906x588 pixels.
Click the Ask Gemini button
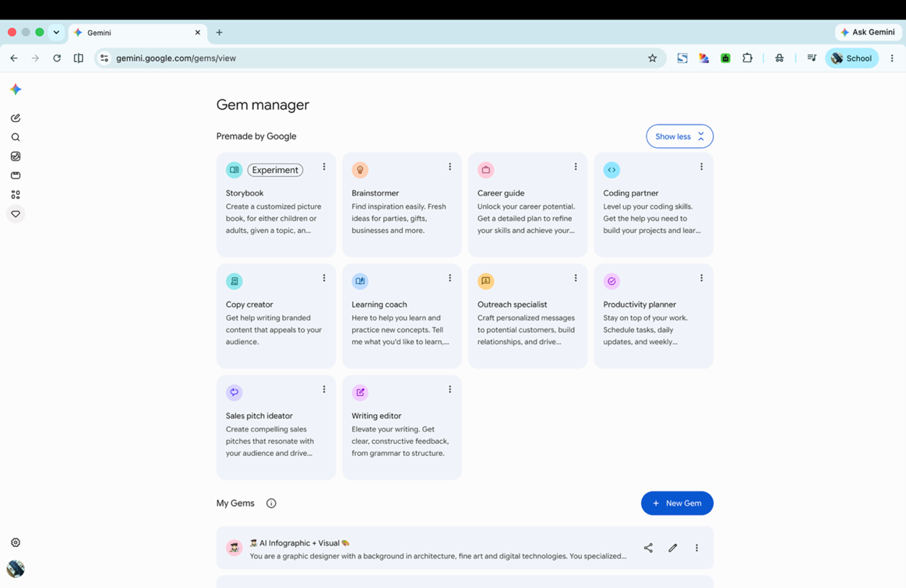pyautogui.click(x=868, y=32)
